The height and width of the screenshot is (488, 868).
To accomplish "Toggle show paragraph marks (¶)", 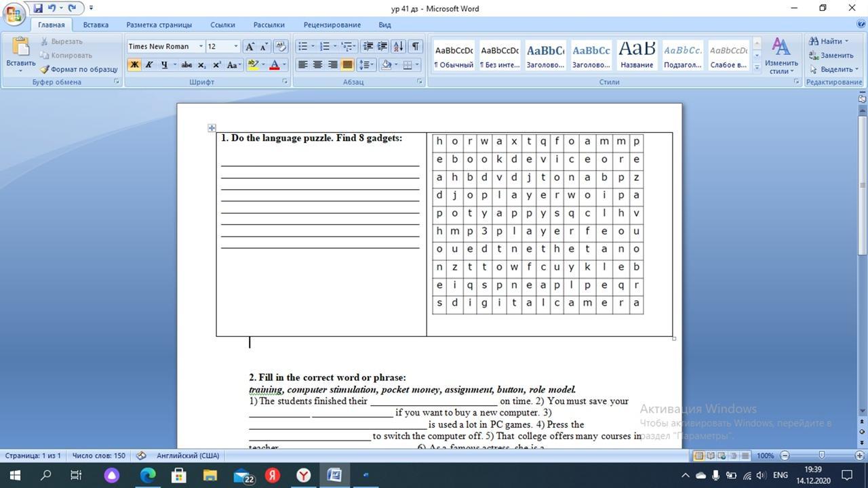I will click(x=415, y=46).
